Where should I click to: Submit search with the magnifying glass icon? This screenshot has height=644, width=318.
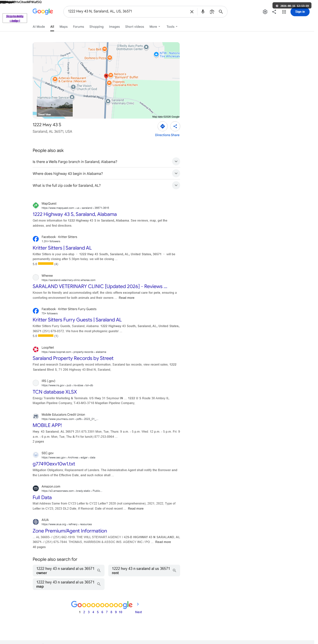(x=221, y=12)
